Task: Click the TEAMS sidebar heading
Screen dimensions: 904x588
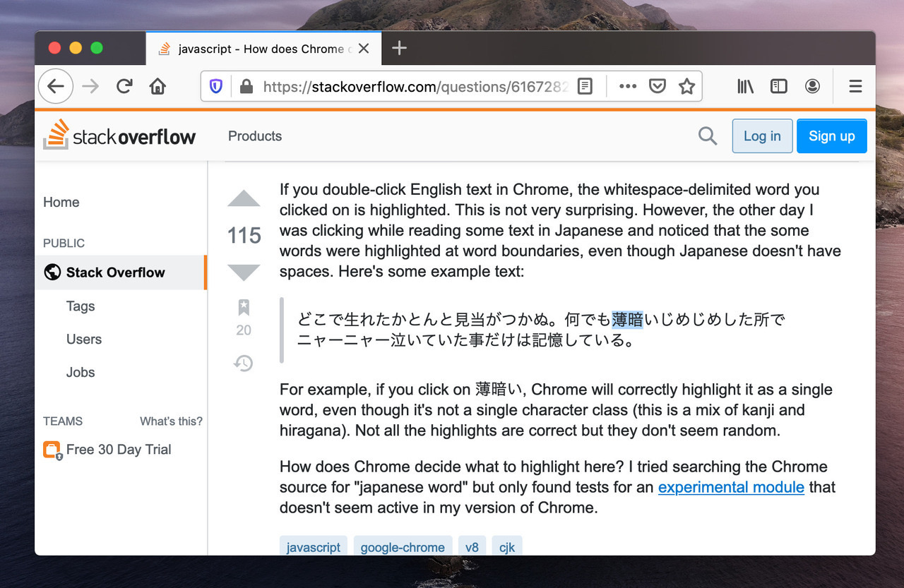Action: pos(63,421)
